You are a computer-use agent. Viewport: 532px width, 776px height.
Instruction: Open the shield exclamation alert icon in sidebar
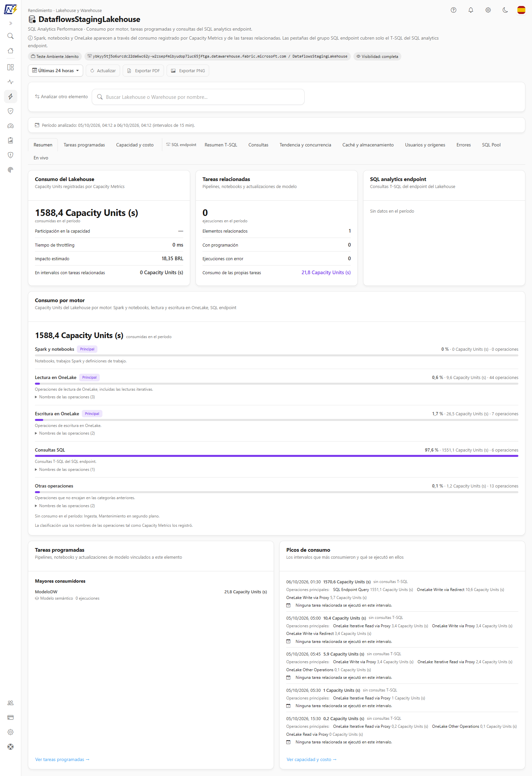pyautogui.click(x=10, y=155)
